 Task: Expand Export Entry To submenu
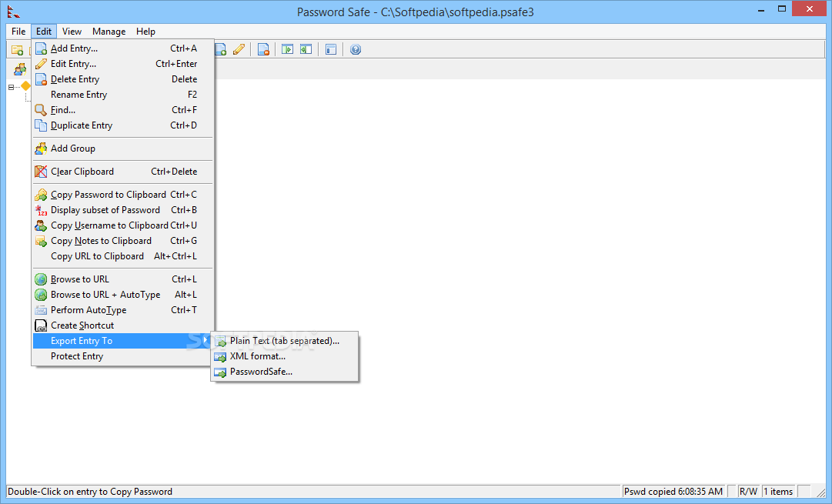click(x=123, y=341)
